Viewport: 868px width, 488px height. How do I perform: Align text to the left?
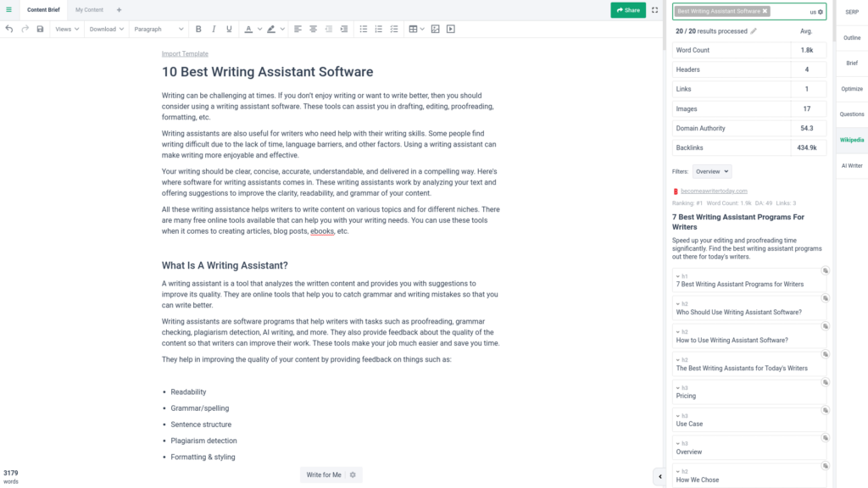298,29
